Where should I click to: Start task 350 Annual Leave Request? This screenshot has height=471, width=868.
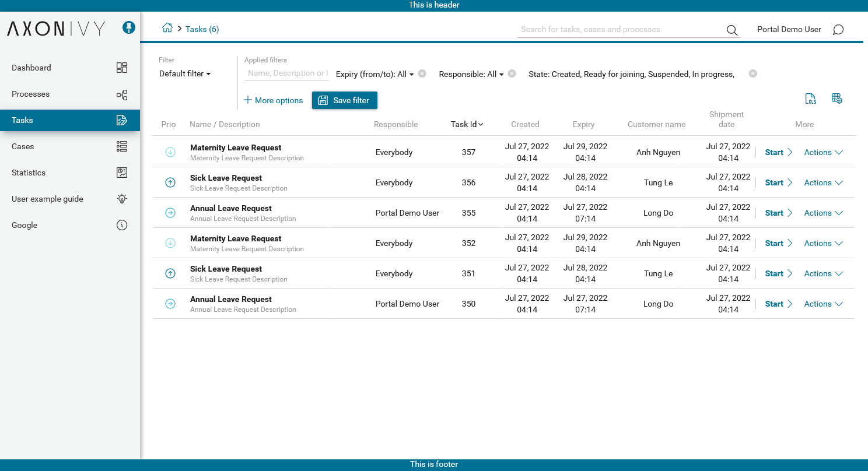[779, 304]
